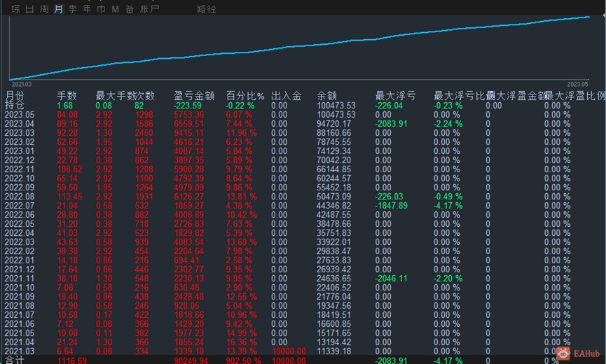Click lots value 108.62 for 2022.11
The image size is (606, 364).
[x=69, y=169]
